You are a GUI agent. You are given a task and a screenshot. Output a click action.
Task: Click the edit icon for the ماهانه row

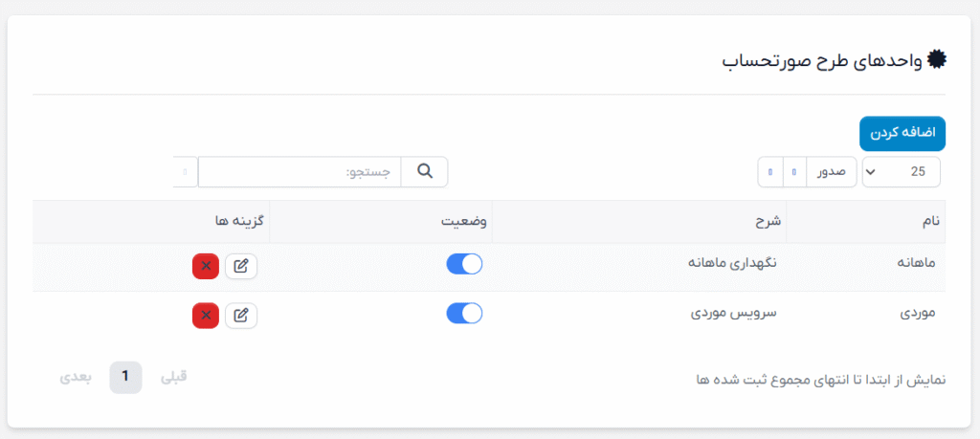pos(241,266)
